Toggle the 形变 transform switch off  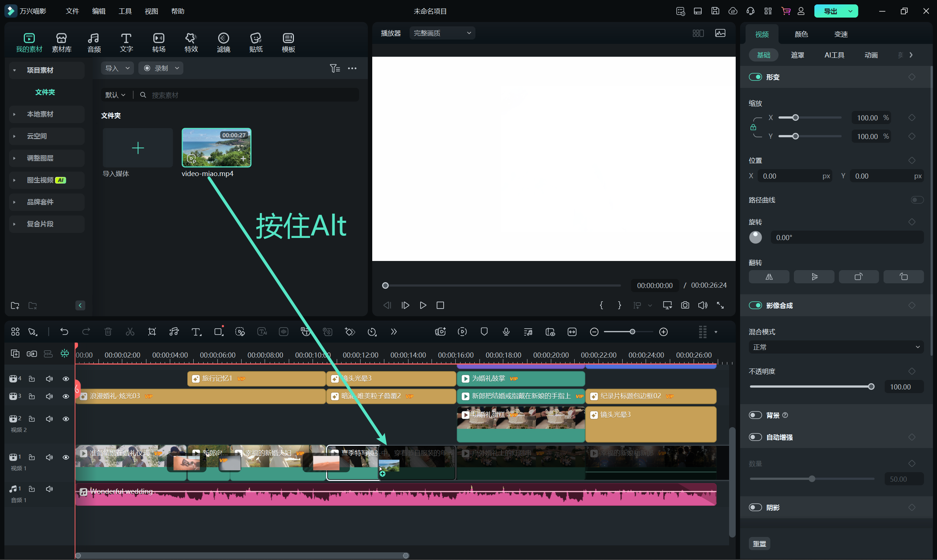[x=755, y=77]
